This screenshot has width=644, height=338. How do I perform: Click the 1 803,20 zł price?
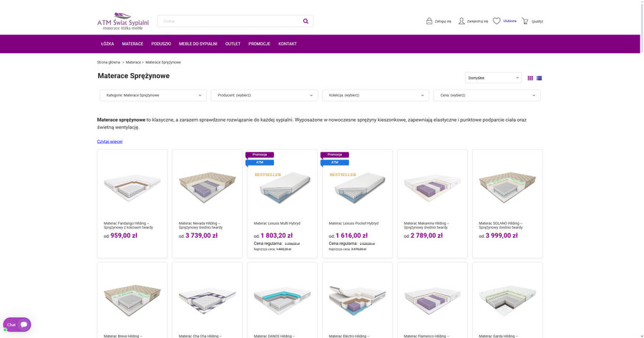[276, 236]
